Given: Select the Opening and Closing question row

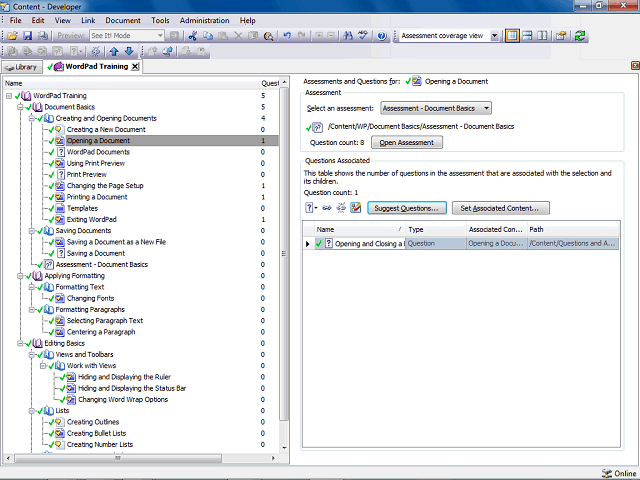Looking at the screenshot, I should 461,244.
